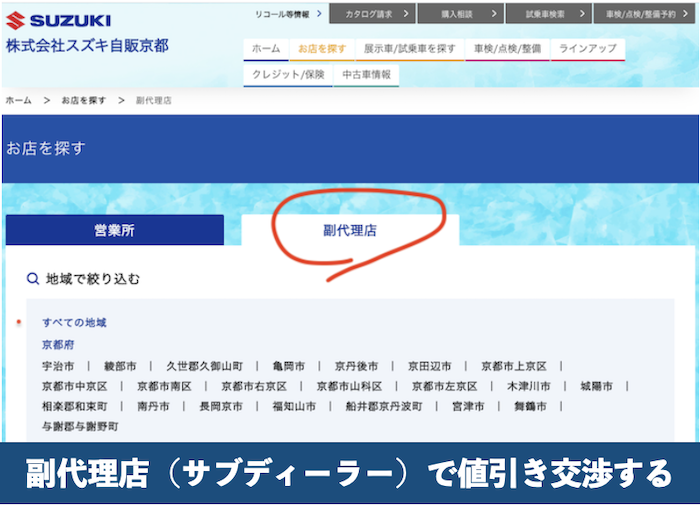Filter by 京都市南区
This screenshot has width=700, height=506.
tap(164, 386)
